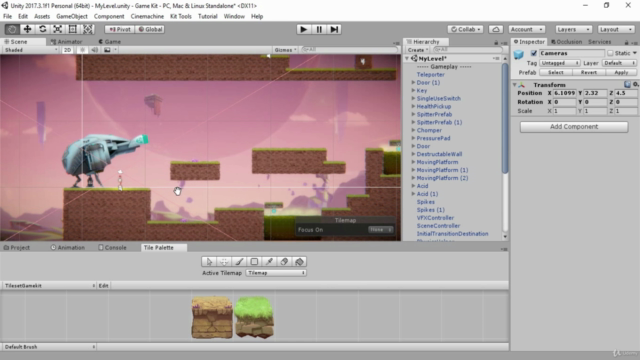Open the Layout dropdown

coord(616,29)
